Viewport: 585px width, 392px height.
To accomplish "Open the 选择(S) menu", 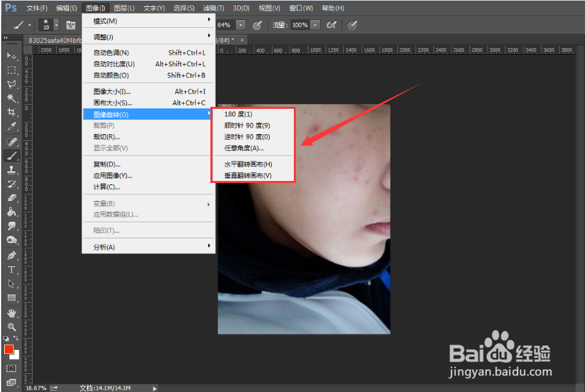I will [x=184, y=8].
